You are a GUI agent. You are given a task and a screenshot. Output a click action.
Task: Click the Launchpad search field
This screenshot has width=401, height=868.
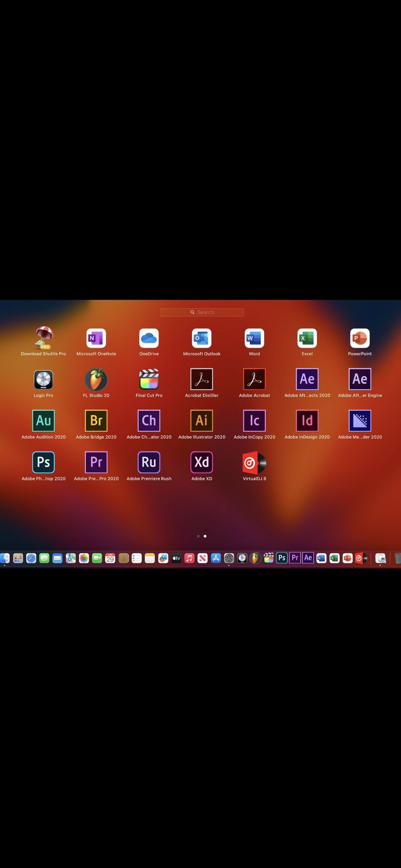(x=202, y=312)
